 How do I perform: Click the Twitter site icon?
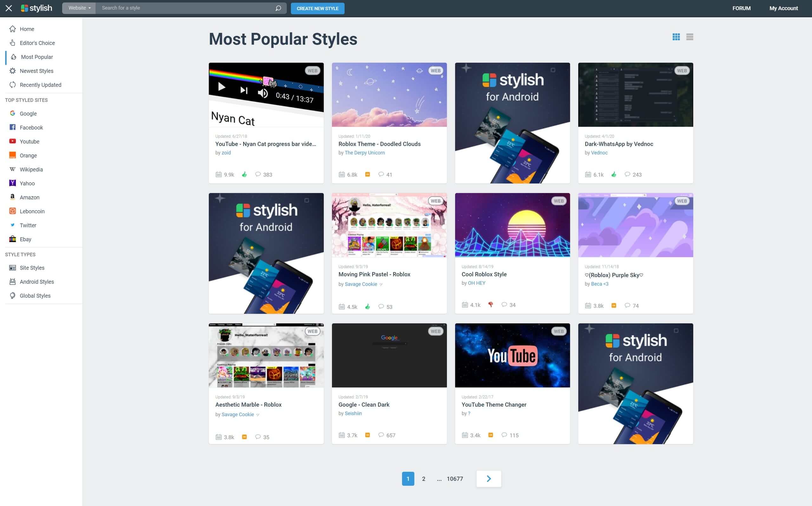coord(12,225)
